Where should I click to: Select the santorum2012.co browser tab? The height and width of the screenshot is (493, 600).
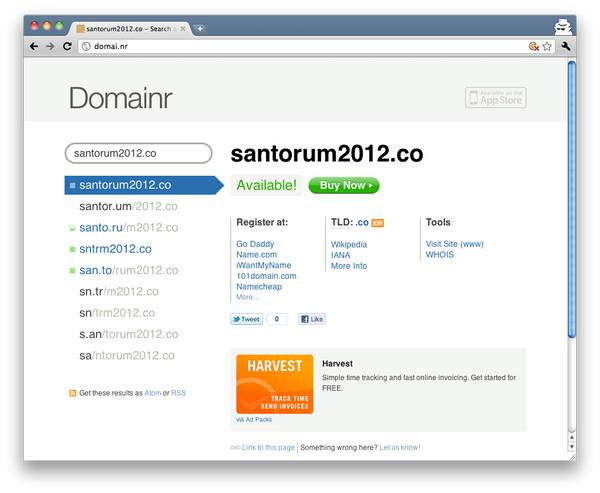click(x=130, y=29)
